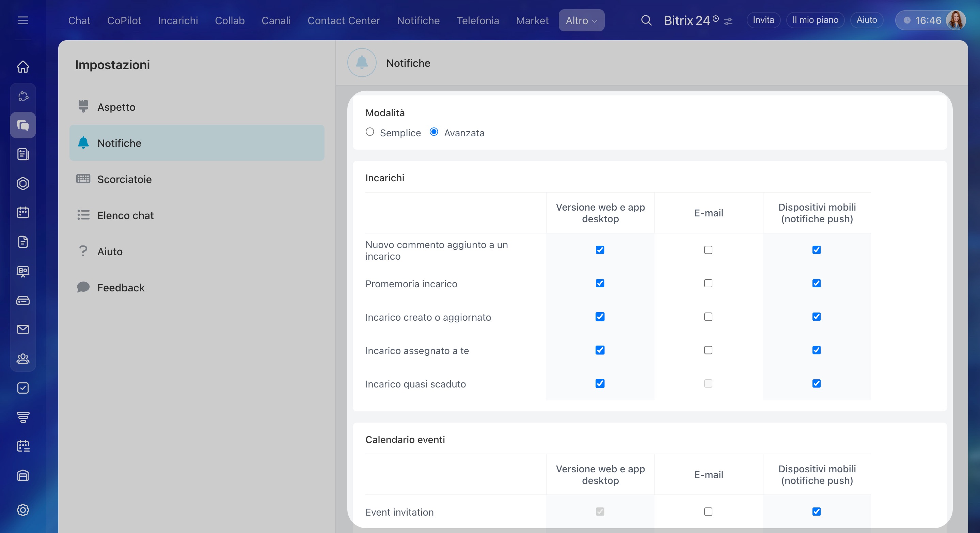
Task: Switch to Scorciatoie settings section
Action: tap(124, 179)
